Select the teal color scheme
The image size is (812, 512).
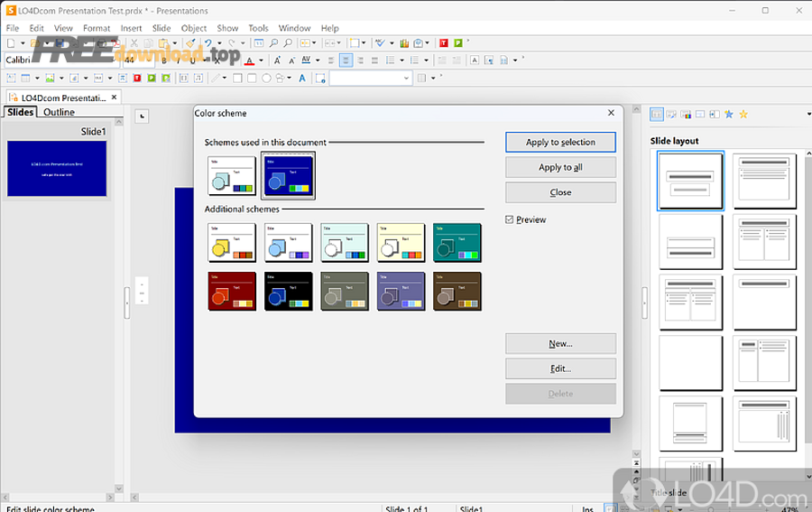coord(457,243)
